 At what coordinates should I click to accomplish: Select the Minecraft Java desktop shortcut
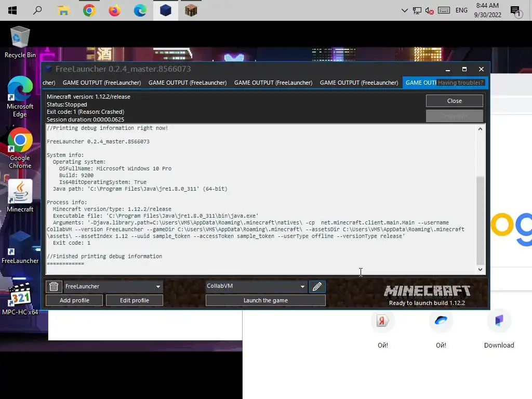click(20, 196)
